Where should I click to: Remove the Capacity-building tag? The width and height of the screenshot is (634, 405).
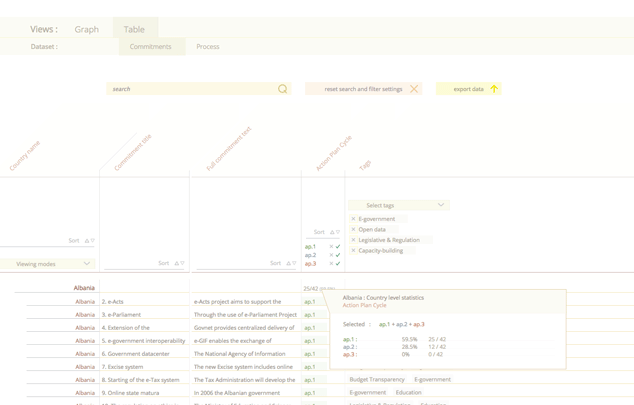pyautogui.click(x=353, y=251)
